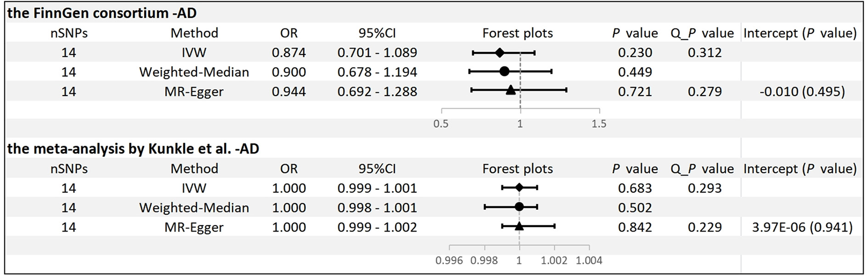Click the triangle marker in FinnGen MR-Egger row
The height and width of the screenshot is (278, 868).
pyautogui.click(x=510, y=90)
